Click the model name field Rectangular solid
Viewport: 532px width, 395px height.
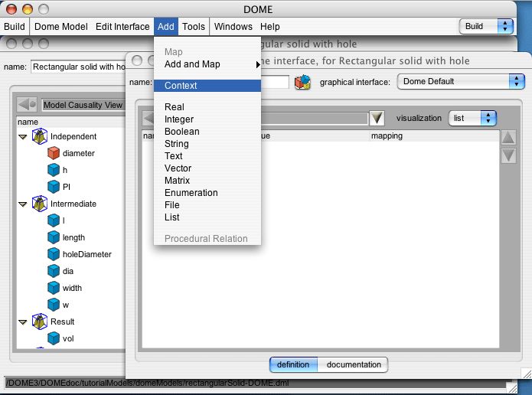click(79, 67)
